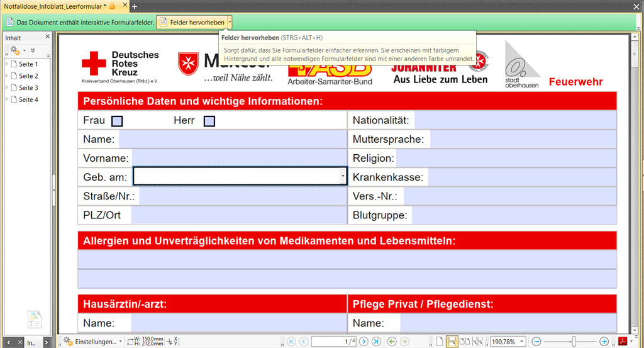Open the zoom level 190,78% dropdown
The image size is (644, 348).
coord(522,341)
